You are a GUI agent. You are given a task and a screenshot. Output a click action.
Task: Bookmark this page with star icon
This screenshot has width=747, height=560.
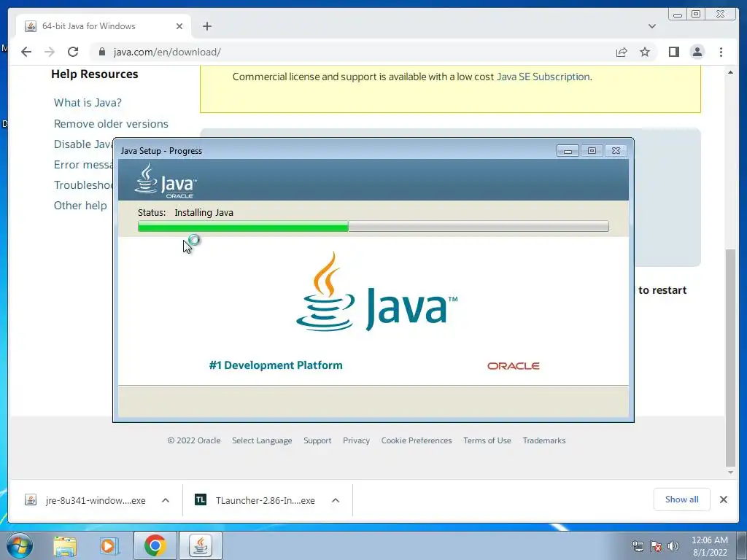click(645, 52)
